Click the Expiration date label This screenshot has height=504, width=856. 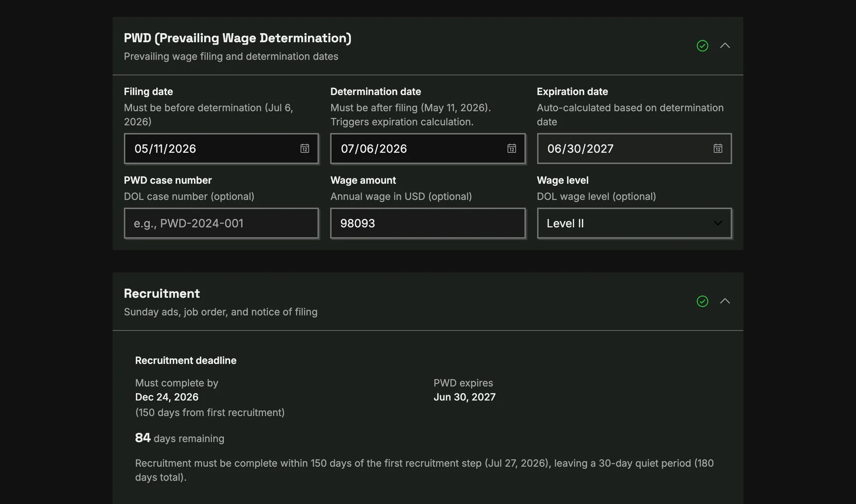click(573, 91)
